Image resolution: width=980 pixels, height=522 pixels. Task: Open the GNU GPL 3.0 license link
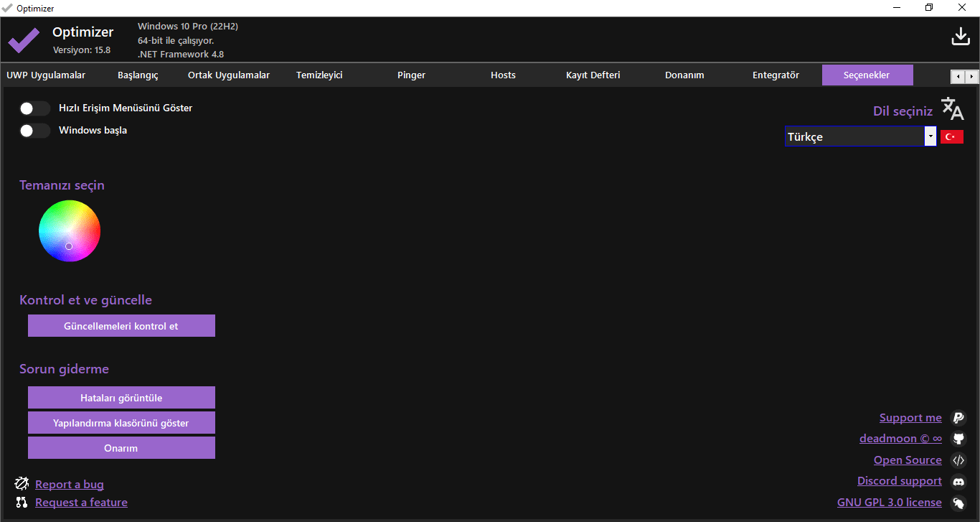[x=890, y=503]
